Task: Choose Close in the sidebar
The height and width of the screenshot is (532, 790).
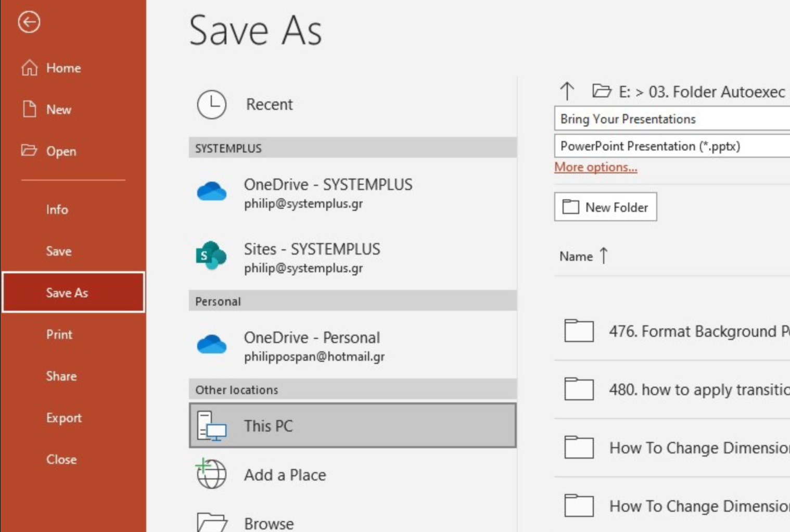Action: 73,459
